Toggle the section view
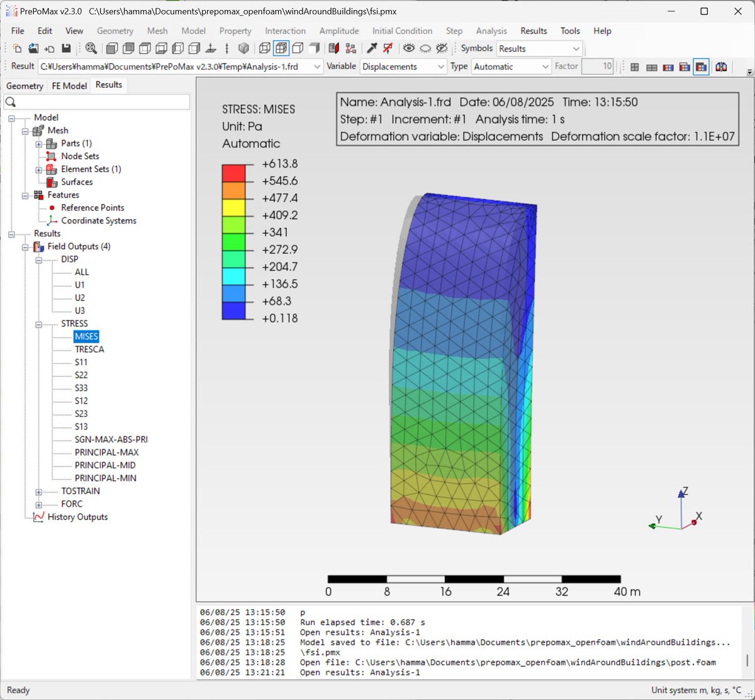 334,48
